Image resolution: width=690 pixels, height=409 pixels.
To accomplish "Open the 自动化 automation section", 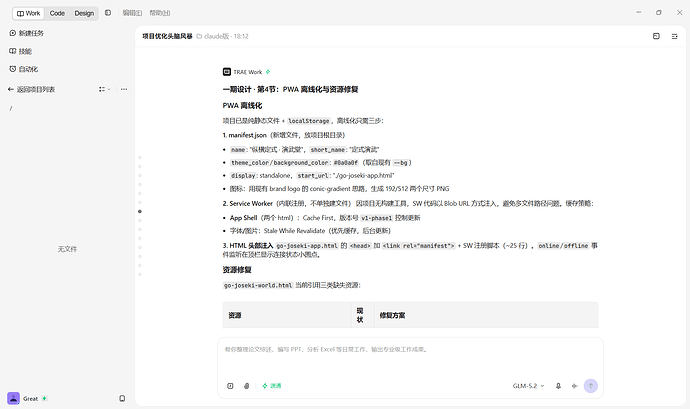I will tap(24, 69).
